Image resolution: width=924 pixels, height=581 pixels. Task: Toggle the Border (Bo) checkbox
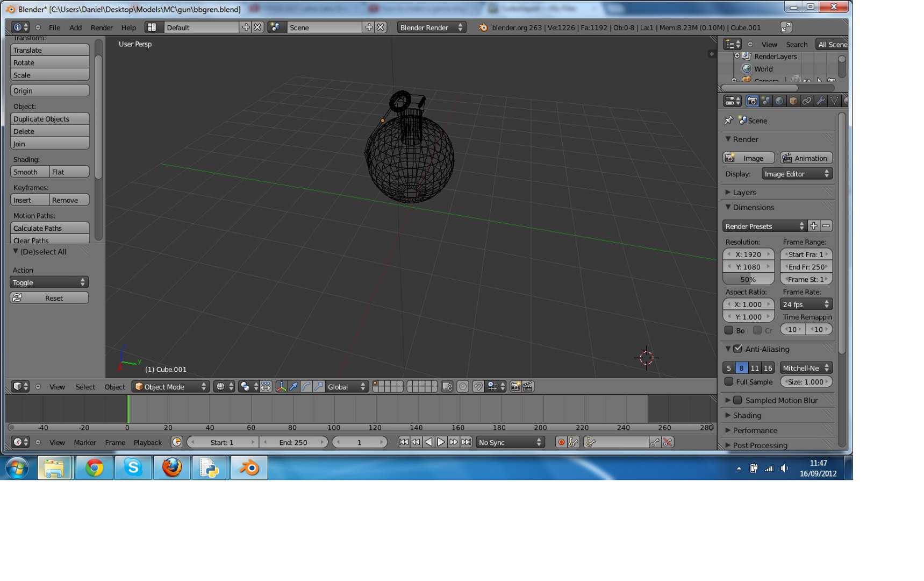click(x=729, y=330)
